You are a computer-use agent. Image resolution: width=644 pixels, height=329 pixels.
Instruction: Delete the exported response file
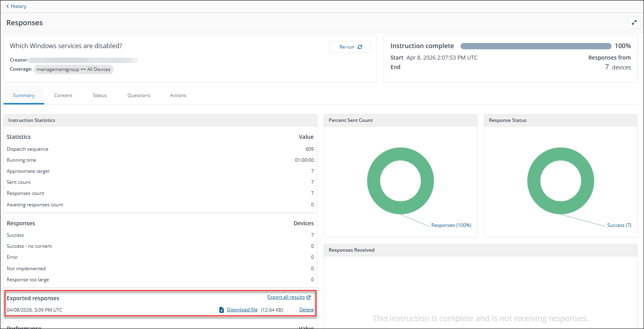306,310
